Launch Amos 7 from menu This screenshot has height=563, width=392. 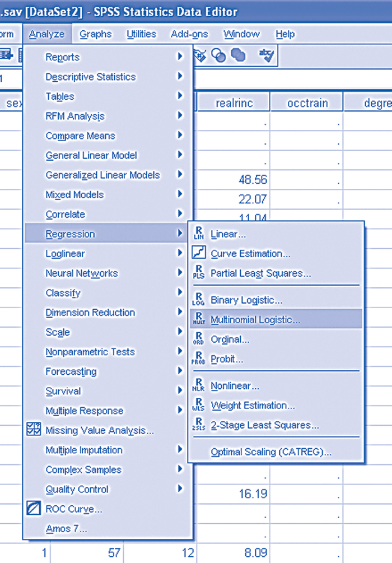click(66, 528)
